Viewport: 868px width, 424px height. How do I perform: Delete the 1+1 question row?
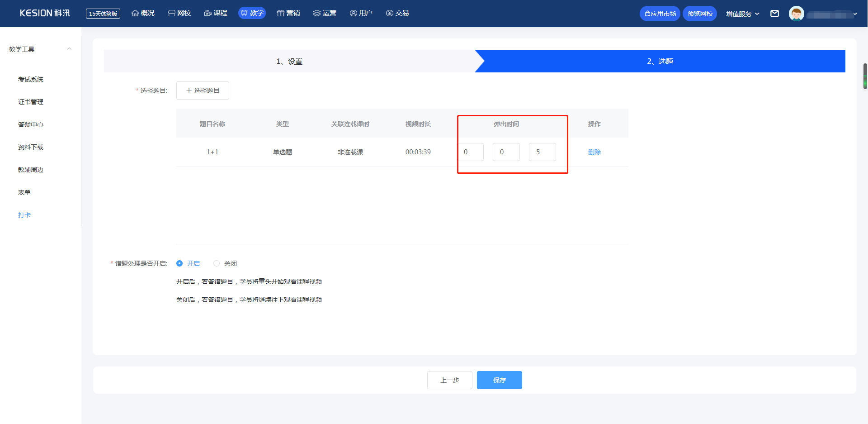click(x=594, y=152)
